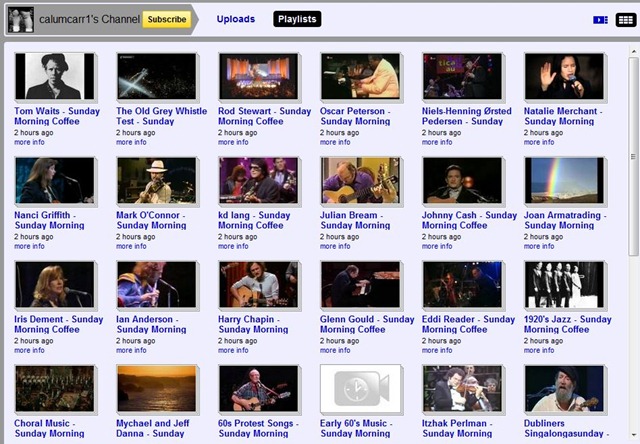Switch to grid view icon
The image size is (640, 444).
point(626,20)
